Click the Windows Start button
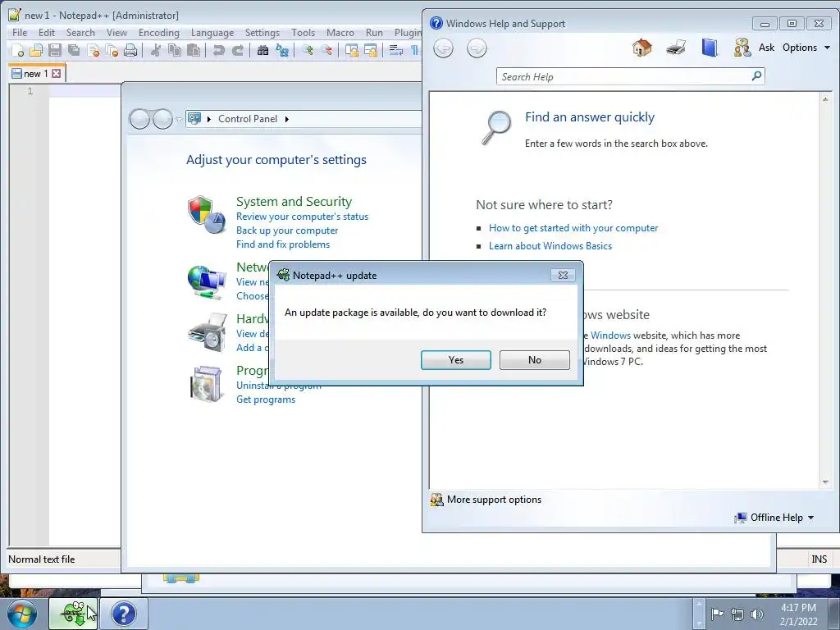 21,614
